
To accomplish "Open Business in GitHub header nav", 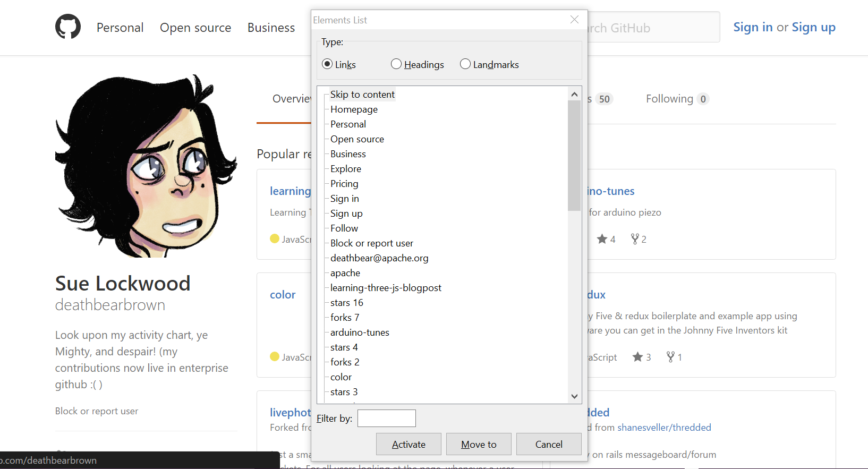I will click(271, 28).
